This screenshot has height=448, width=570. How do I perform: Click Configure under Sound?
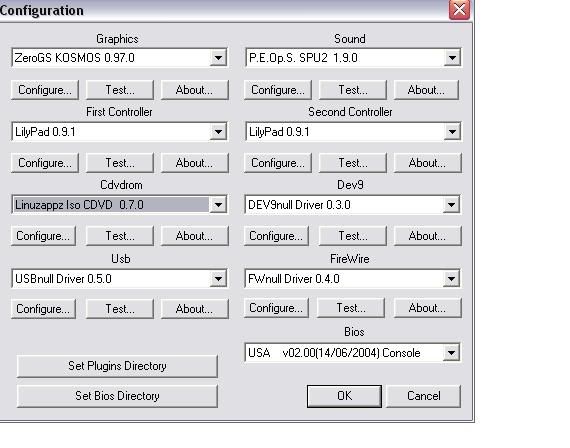click(278, 90)
